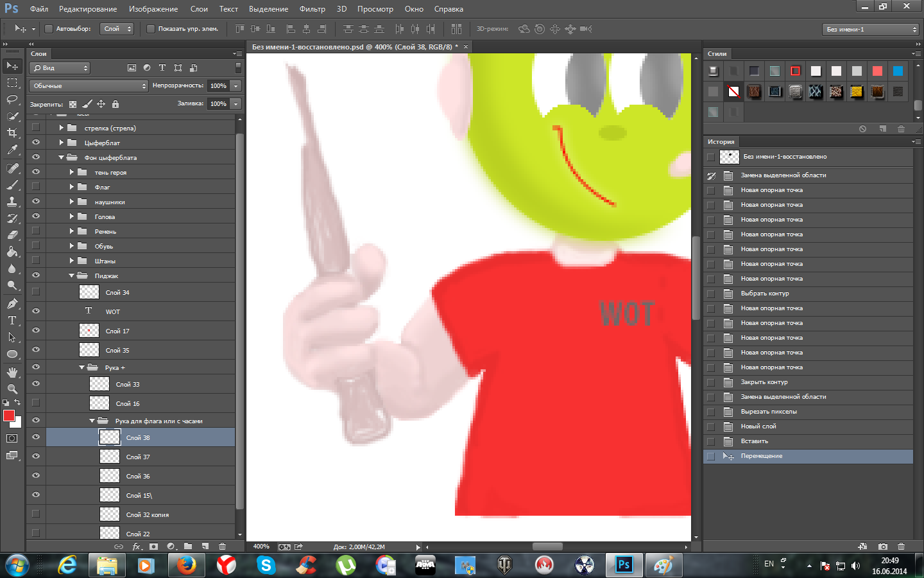Image resolution: width=924 pixels, height=578 pixels.
Task: Collapse the Рука + group
Action: click(x=82, y=367)
